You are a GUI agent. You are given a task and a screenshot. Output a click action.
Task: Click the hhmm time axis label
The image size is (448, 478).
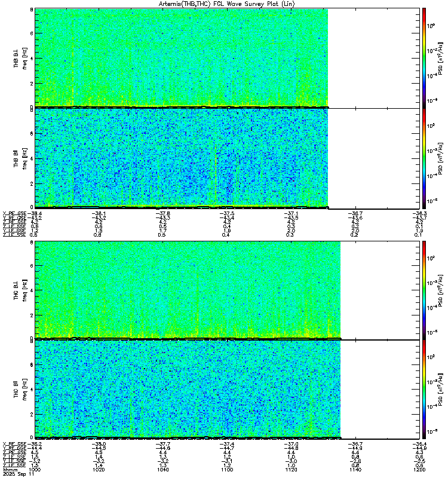coord(10,470)
